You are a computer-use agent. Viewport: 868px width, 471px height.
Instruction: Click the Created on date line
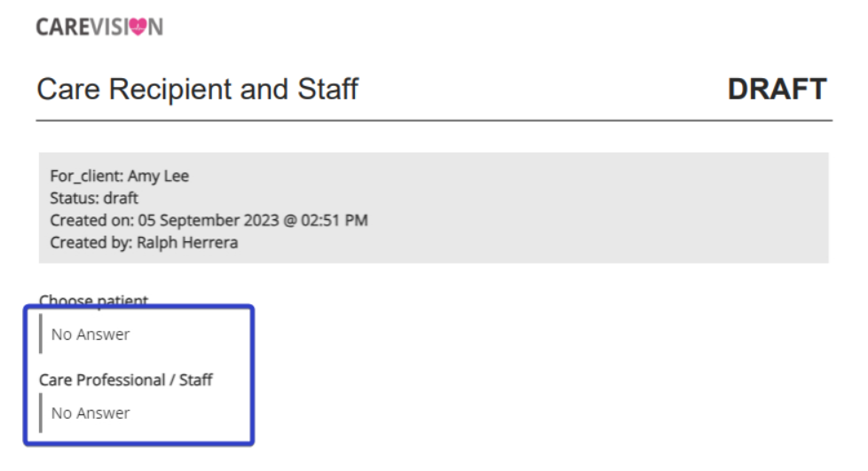209,220
